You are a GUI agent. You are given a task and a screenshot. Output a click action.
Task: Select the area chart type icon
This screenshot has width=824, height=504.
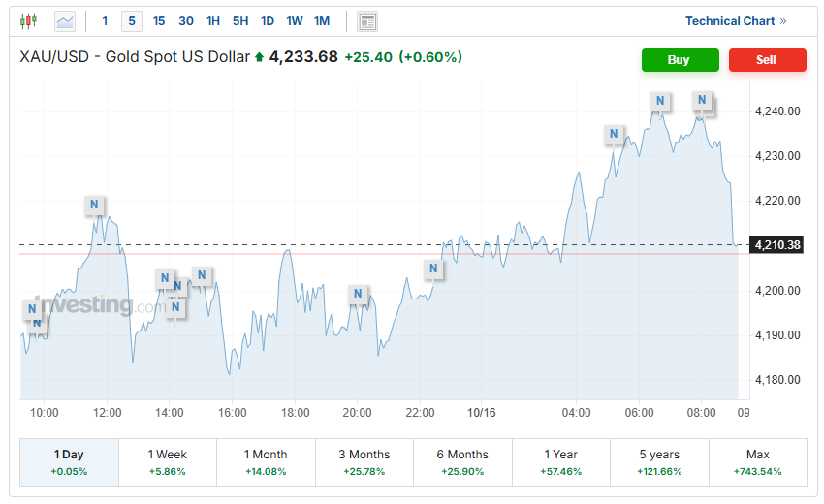tap(65, 20)
